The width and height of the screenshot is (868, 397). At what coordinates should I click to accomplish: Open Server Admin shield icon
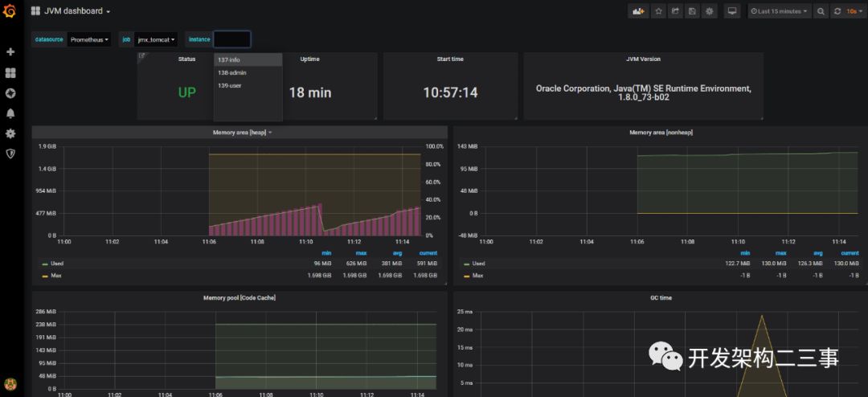click(x=10, y=153)
